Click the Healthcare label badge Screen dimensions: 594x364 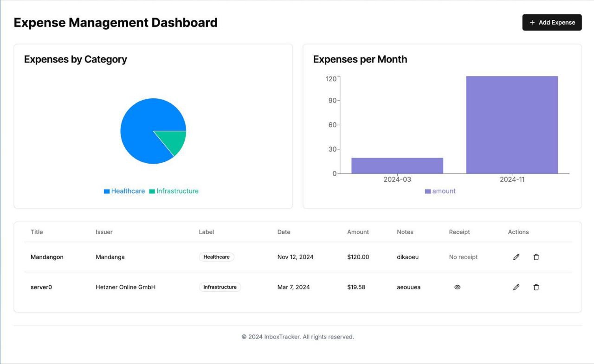pos(217,257)
